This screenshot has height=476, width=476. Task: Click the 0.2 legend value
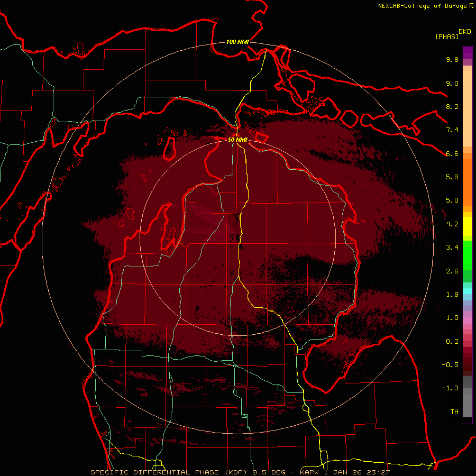click(x=452, y=342)
